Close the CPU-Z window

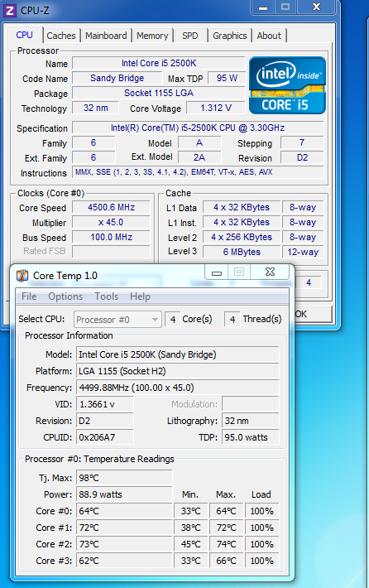(317, 7)
